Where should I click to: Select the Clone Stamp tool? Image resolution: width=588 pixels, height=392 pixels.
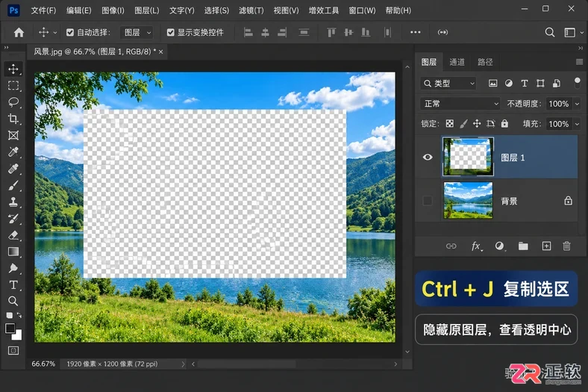click(x=13, y=202)
